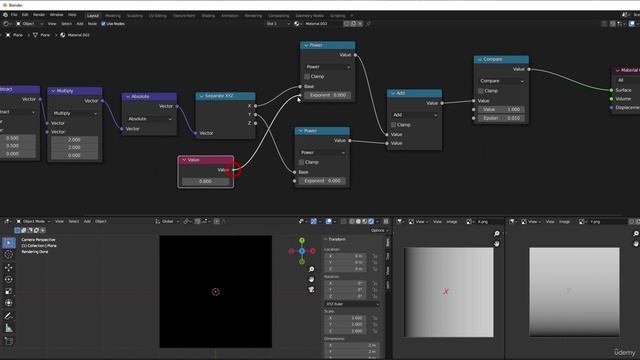
Task: Select the Annotate tool in the viewport toolbar
Action: [x=9, y=316]
